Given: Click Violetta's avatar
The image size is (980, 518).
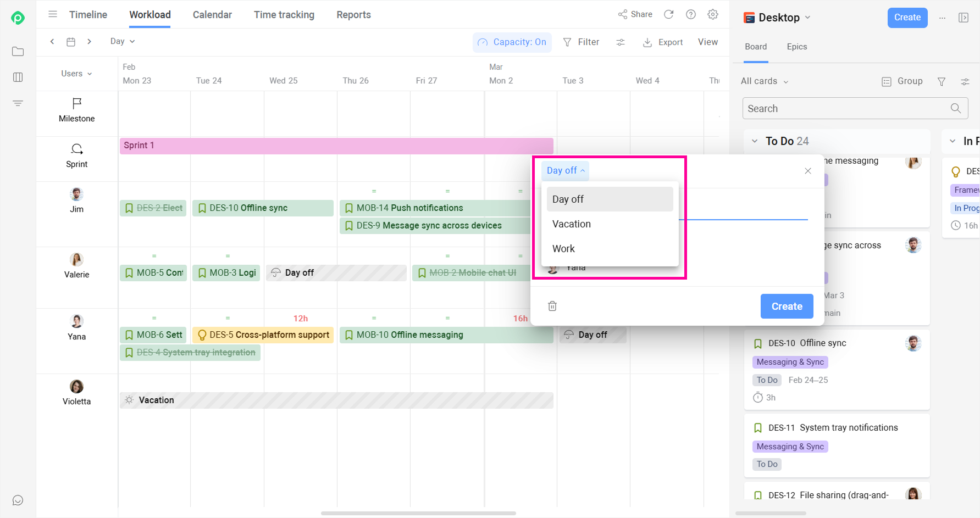Looking at the screenshot, I should [77, 386].
